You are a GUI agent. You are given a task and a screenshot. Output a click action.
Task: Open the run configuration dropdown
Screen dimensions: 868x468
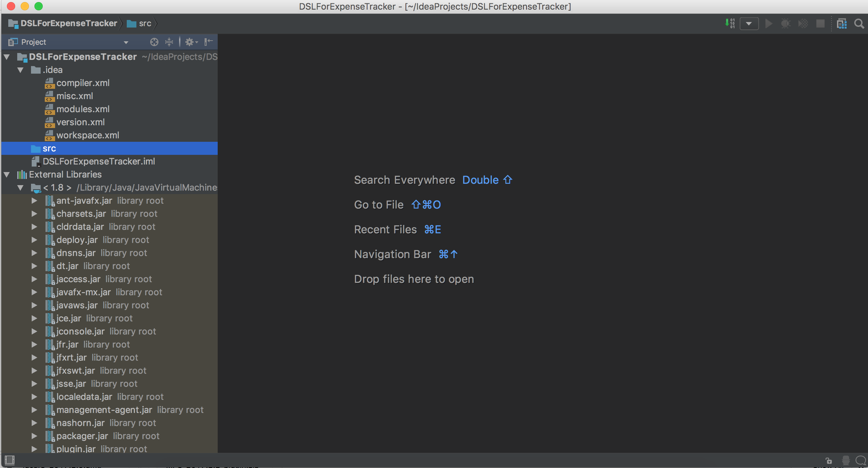click(x=749, y=23)
